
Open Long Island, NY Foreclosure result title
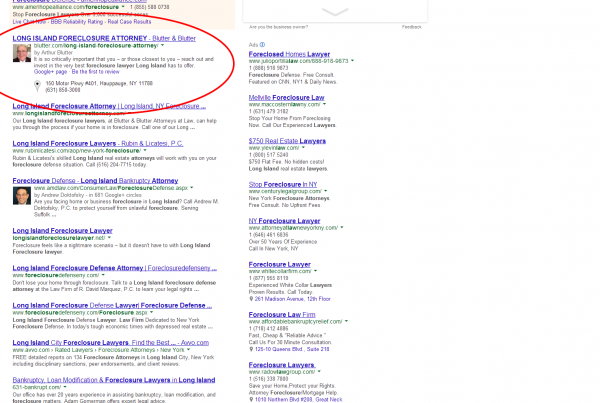pos(109,106)
